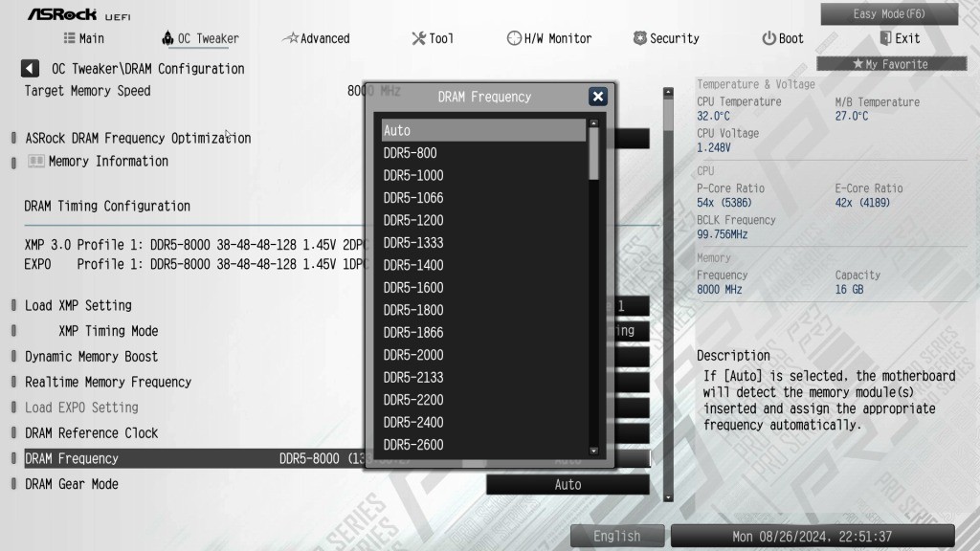The height and width of the screenshot is (551, 980).
Task: Open the Main tab
Action: point(84,38)
